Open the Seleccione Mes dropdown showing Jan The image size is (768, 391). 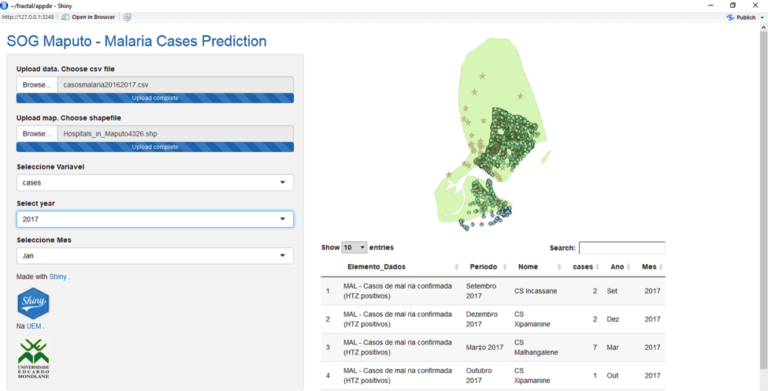coord(155,256)
